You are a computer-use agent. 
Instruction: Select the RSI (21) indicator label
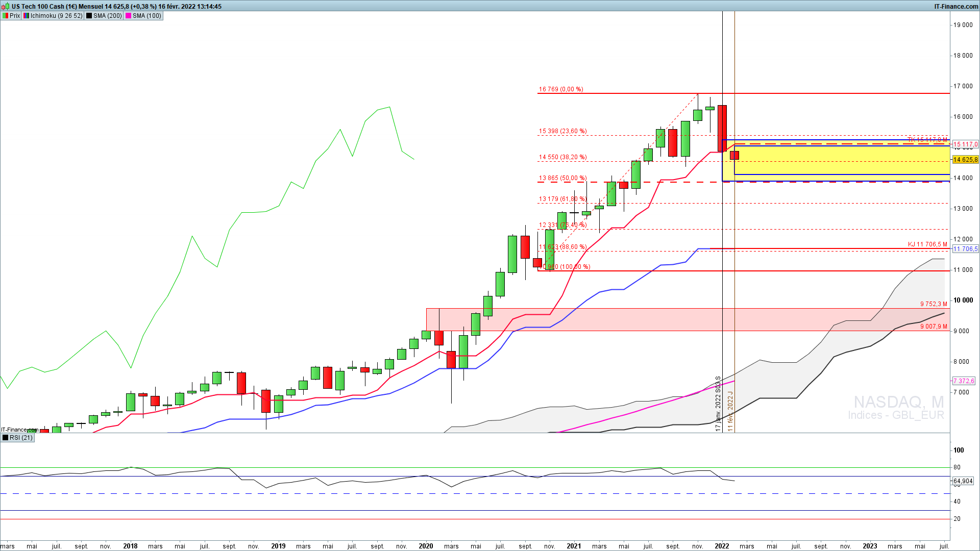click(x=21, y=438)
